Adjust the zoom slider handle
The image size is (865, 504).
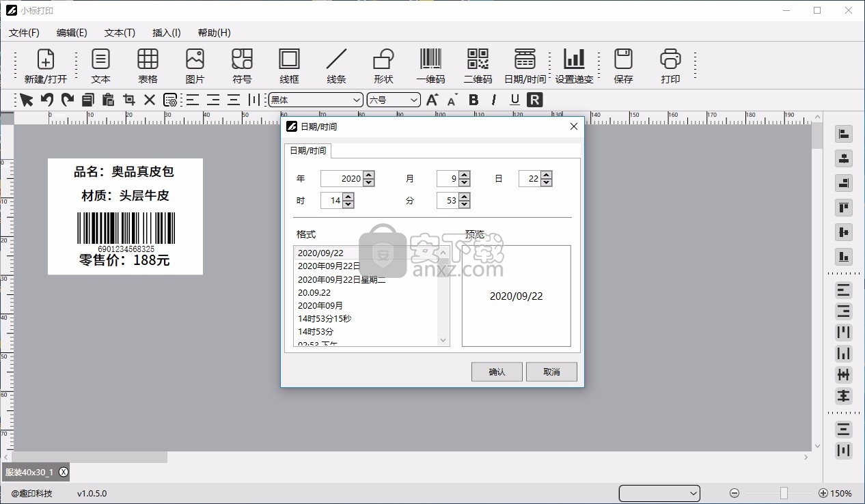[784, 493]
